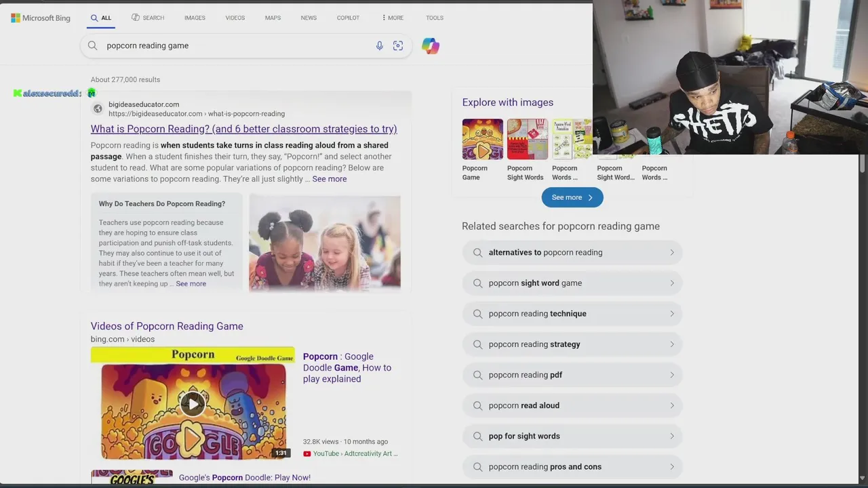The width and height of the screenshot is (868, 488).
Task: Switch to the ALL results tab
Action: pyautogui.click(x=101, y=18)
